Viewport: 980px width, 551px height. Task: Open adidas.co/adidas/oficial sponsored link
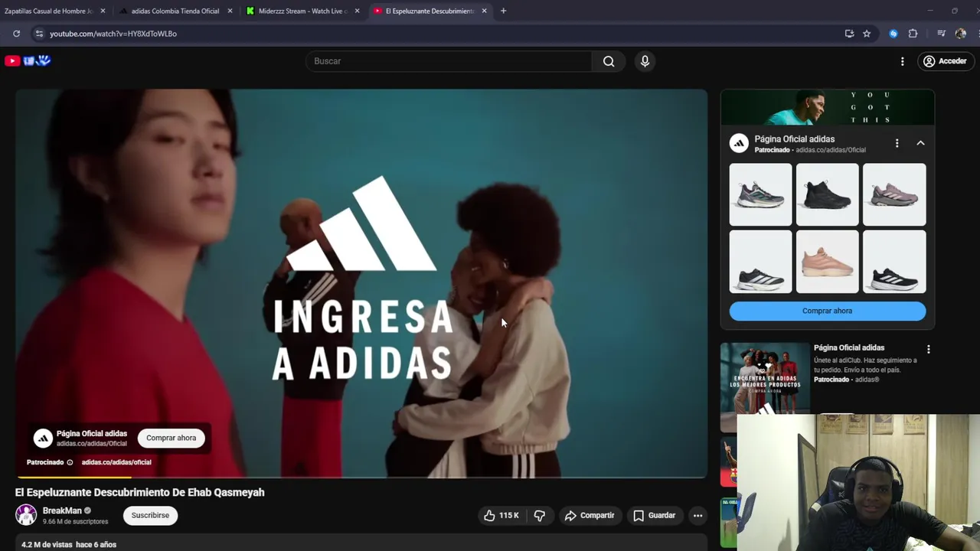116,462
